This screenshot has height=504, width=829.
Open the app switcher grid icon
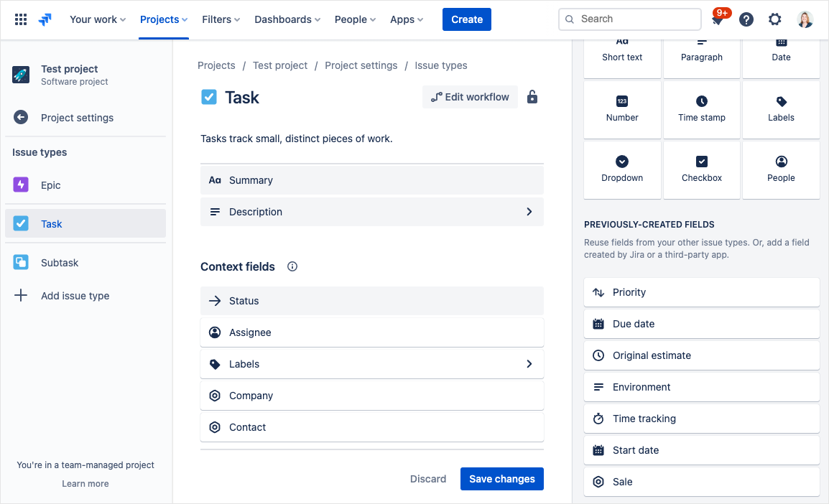[21, 19]
